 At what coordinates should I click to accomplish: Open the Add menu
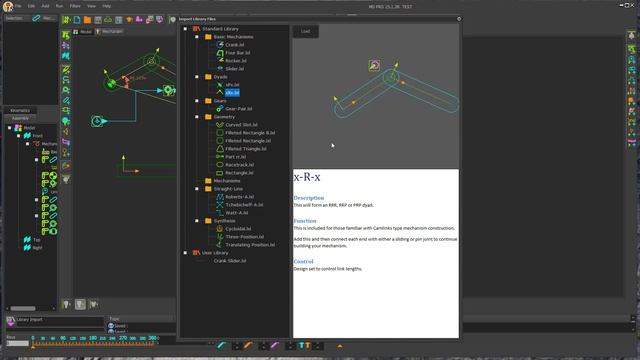[x=45, y=6]
